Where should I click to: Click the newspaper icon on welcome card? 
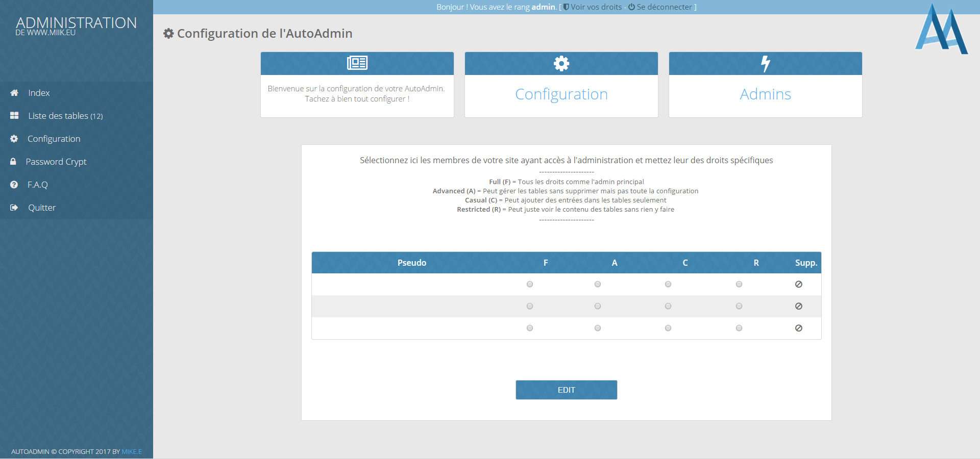(357, 63)
